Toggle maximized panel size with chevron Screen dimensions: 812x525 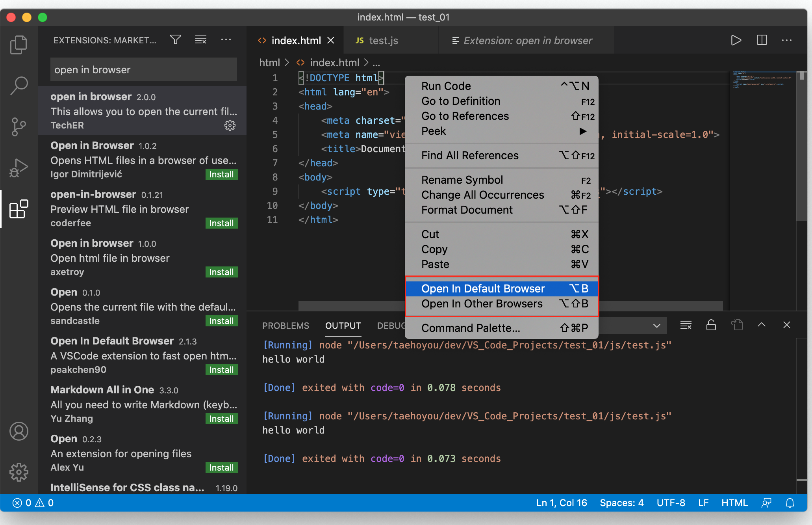(762, 325)
